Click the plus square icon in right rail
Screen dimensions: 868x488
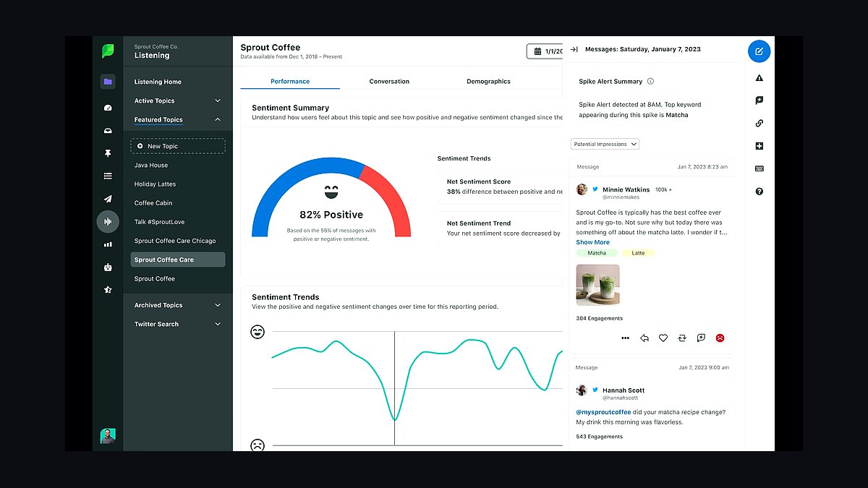click(x=759, y=146)
